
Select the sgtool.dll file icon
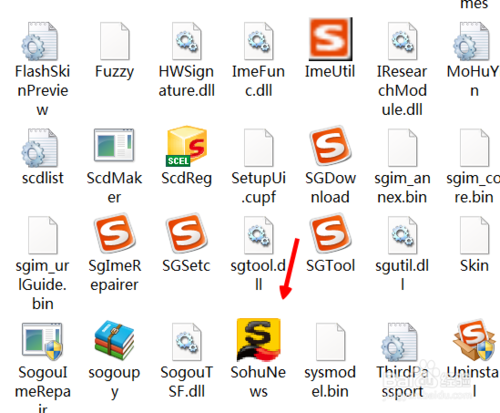(x=259, y=235)
